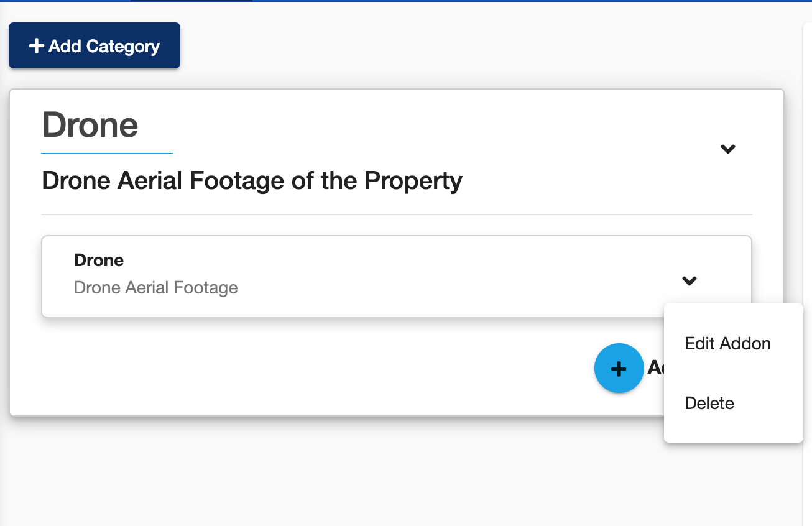Click the gray Drone Aerial Footage subtitle
Screen dimensions: 812x526
pos(156,288)
